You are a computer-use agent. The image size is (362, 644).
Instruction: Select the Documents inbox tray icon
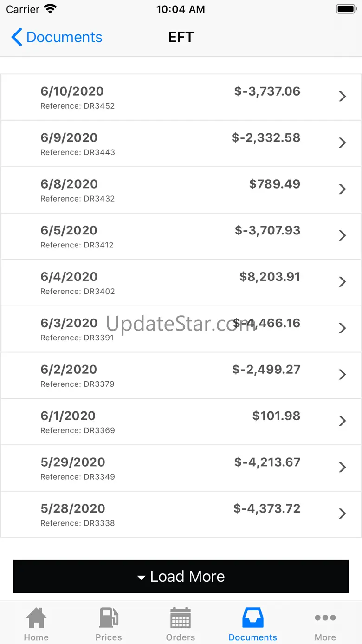coord(253,618)
